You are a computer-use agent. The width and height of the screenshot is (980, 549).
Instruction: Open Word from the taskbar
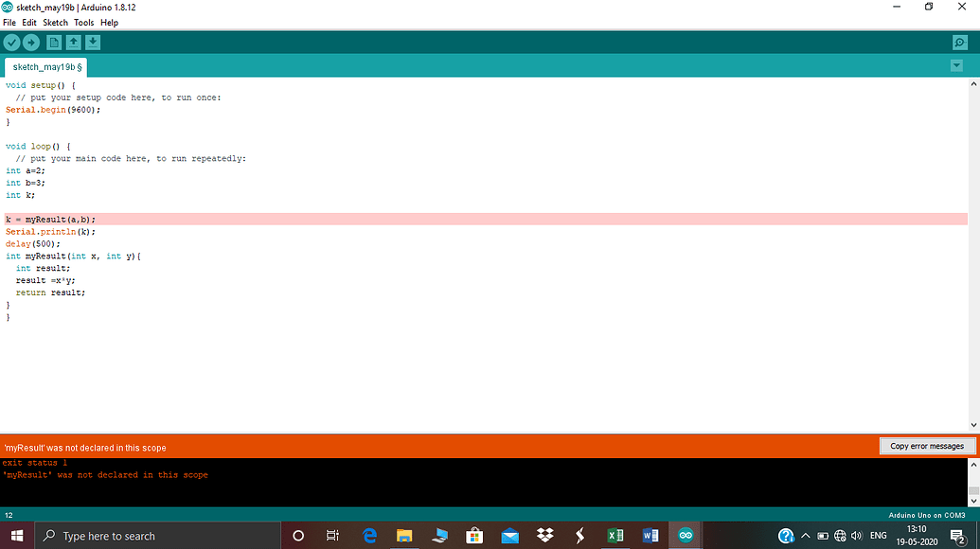(650, 536)
